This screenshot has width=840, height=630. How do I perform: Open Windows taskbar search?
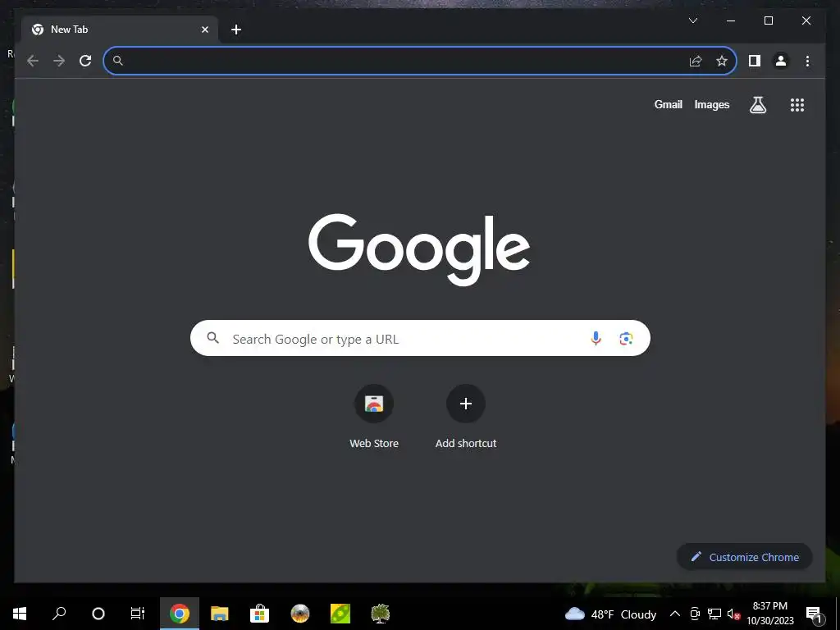click(59, 614)
